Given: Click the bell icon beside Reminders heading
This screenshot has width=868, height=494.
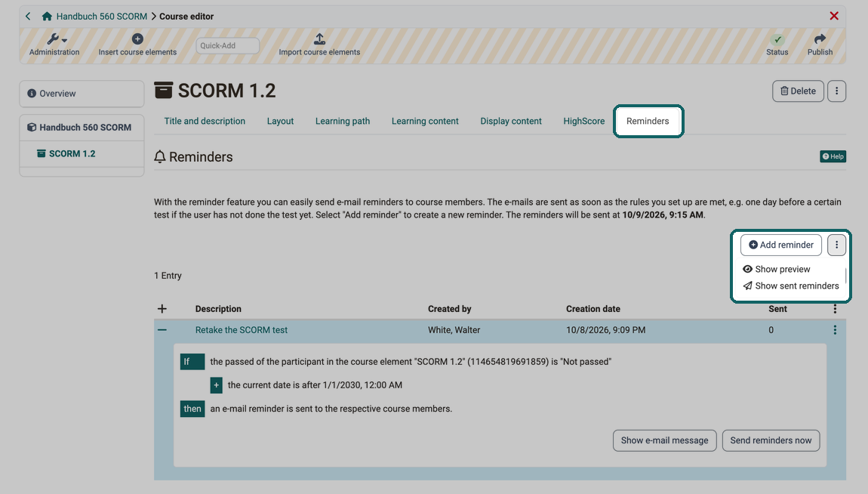Looking at the screenshot, I should tap(160, 156).
